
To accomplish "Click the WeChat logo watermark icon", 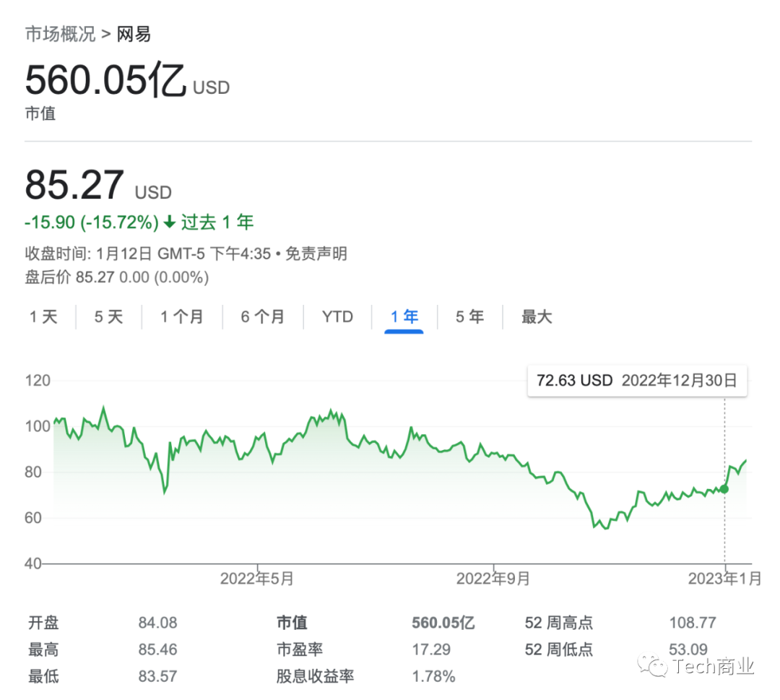I will tap(656, 666).
